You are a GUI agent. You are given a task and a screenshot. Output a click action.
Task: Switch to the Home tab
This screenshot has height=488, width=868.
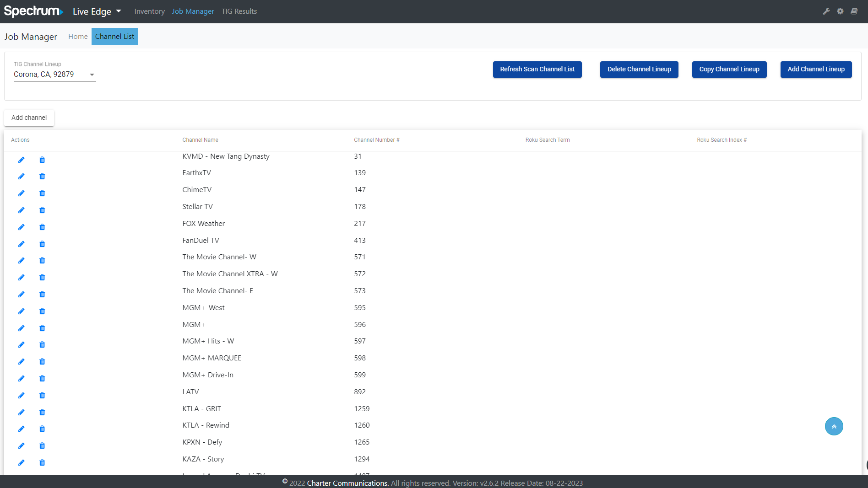(x=78, y=37)
